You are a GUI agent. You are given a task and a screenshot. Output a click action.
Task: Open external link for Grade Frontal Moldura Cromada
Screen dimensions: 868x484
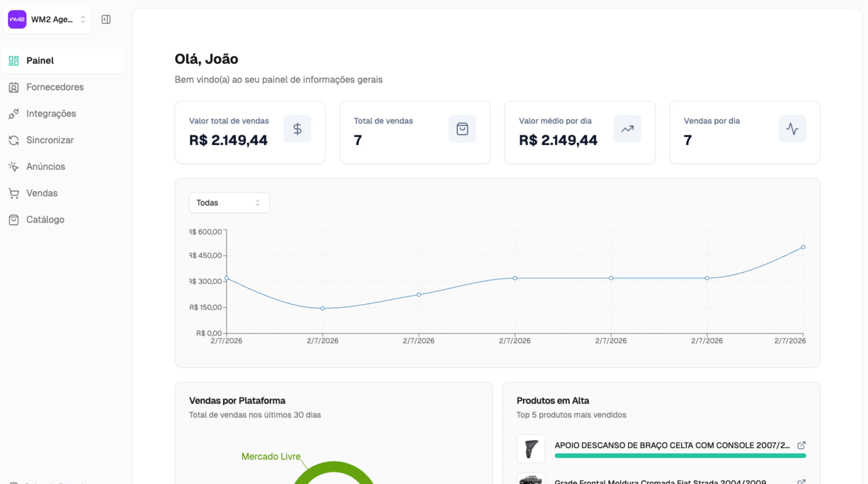point(802,482)
